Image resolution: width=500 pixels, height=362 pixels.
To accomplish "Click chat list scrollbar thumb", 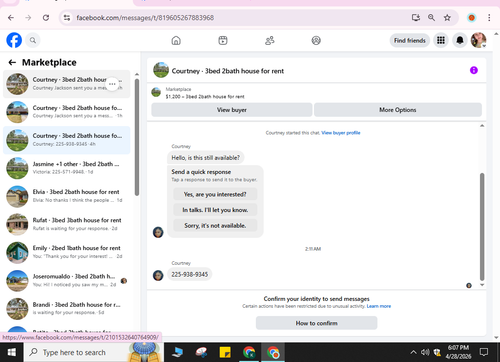I will (137, 137).
